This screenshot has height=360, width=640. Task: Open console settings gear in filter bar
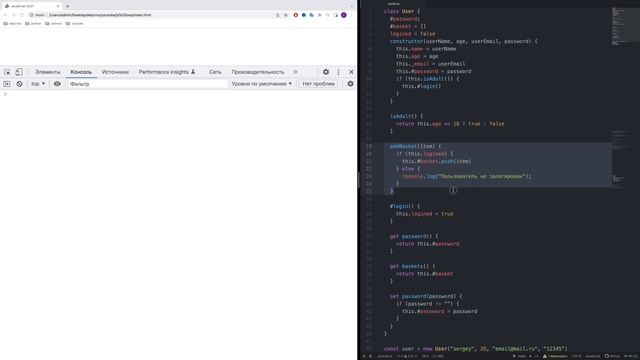click(350, 84)
